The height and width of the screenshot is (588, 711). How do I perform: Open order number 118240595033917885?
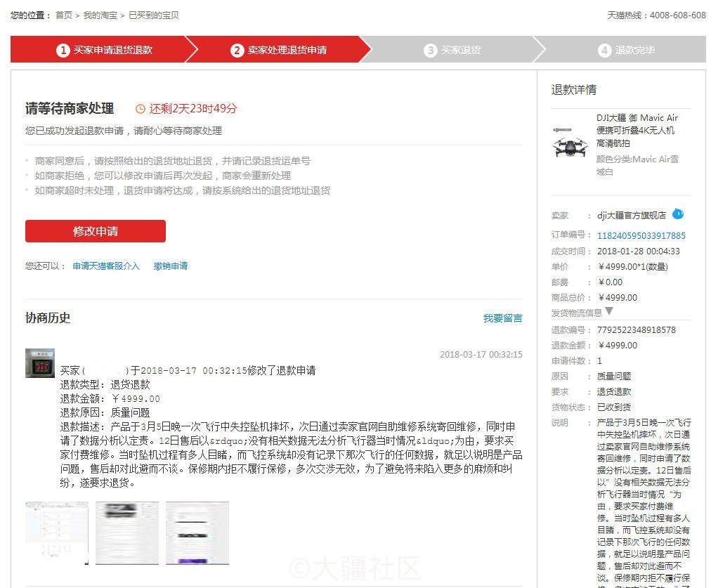coord(641,236)
